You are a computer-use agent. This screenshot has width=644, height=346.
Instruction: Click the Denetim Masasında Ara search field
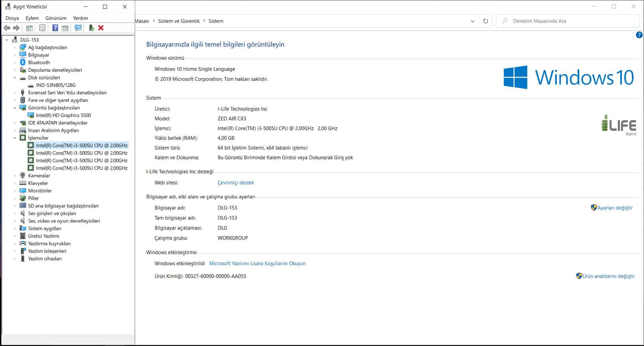568,21
